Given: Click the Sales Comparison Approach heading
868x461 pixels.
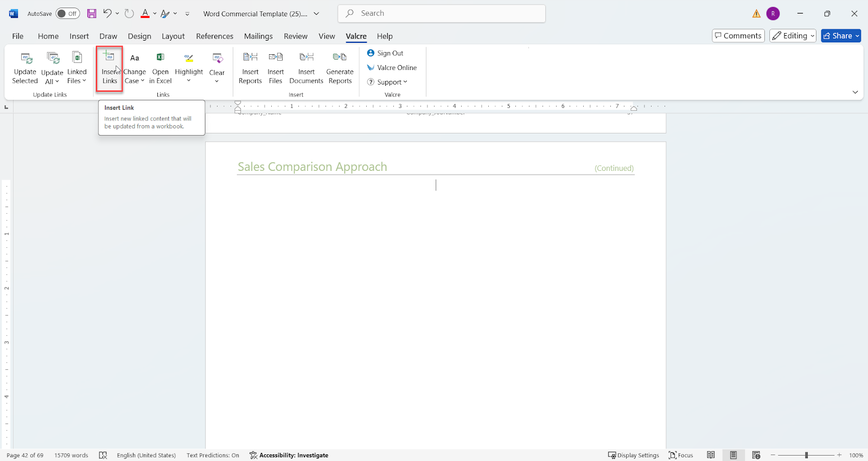Looking at the screenshot, I should 312,167.
